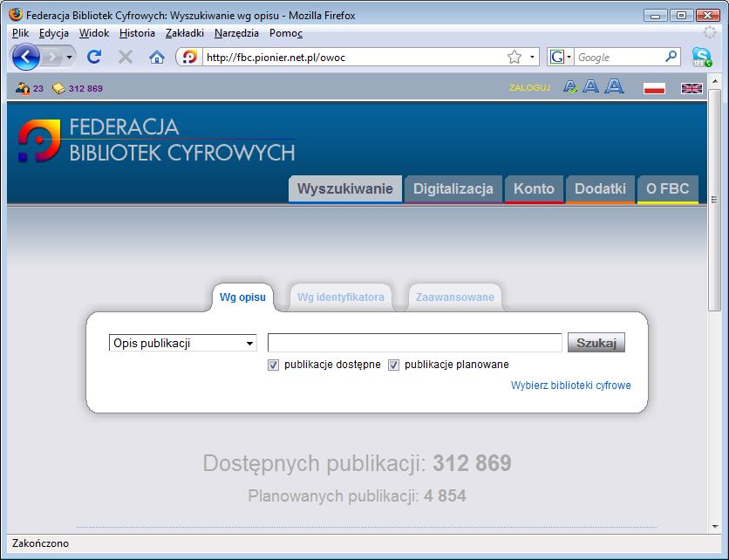Reload the page with the refresh icon
This screenshot has height=560, width=729.
pyautogui.click(x=94, y=58)
